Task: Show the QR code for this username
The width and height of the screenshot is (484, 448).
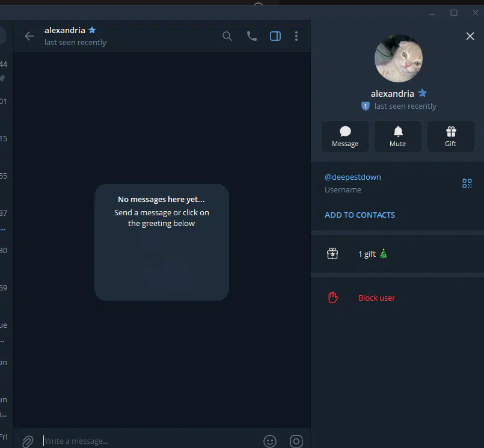Action: [x=467, y=183]
